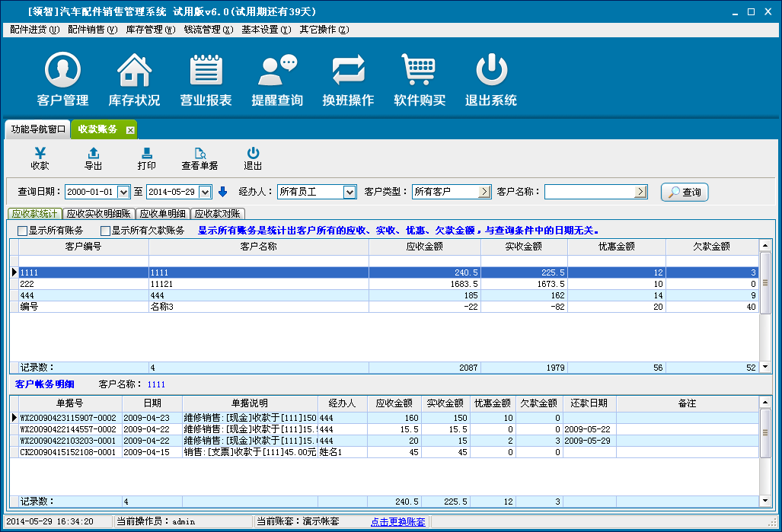Expand the start date dropdown
782x532 pixels.
123,193
